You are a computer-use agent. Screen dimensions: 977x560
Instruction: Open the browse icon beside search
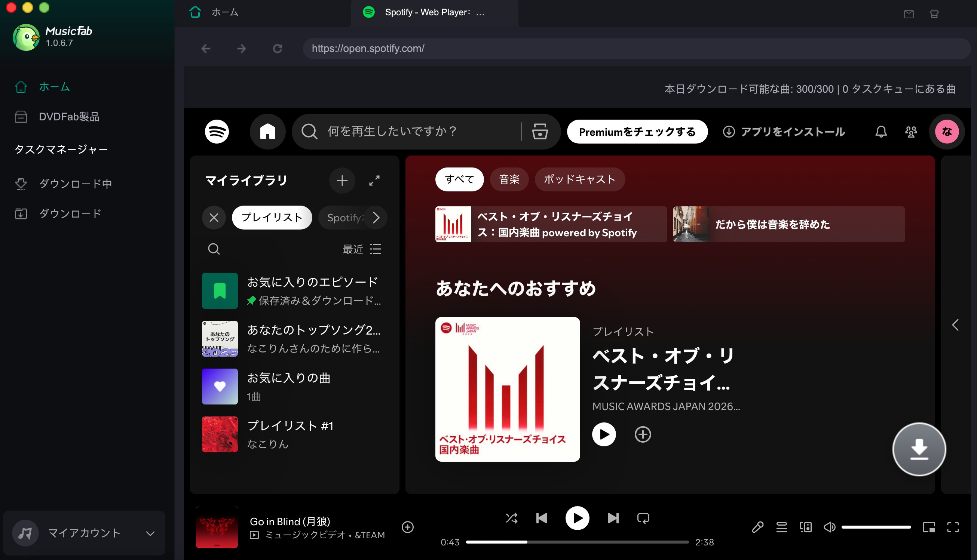click(540, 132)
